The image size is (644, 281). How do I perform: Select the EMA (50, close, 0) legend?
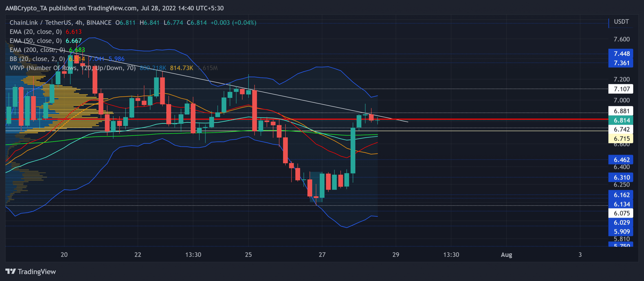pos(36,41)
